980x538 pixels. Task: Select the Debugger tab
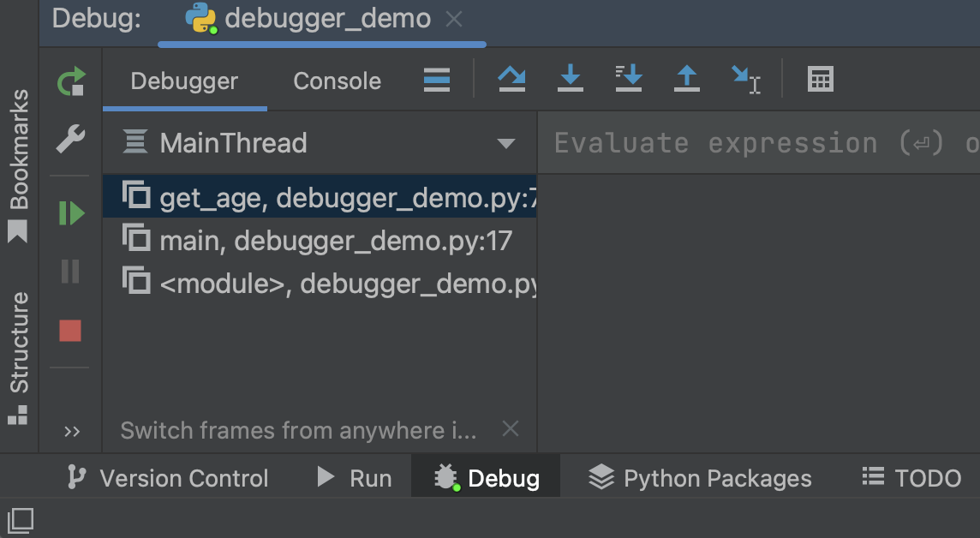(184, 81)
